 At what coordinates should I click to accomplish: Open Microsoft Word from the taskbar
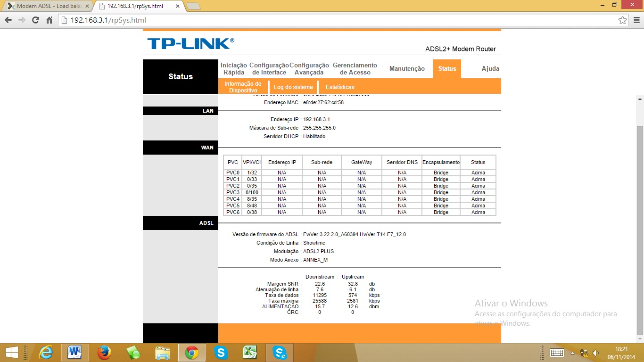[75, 352]
